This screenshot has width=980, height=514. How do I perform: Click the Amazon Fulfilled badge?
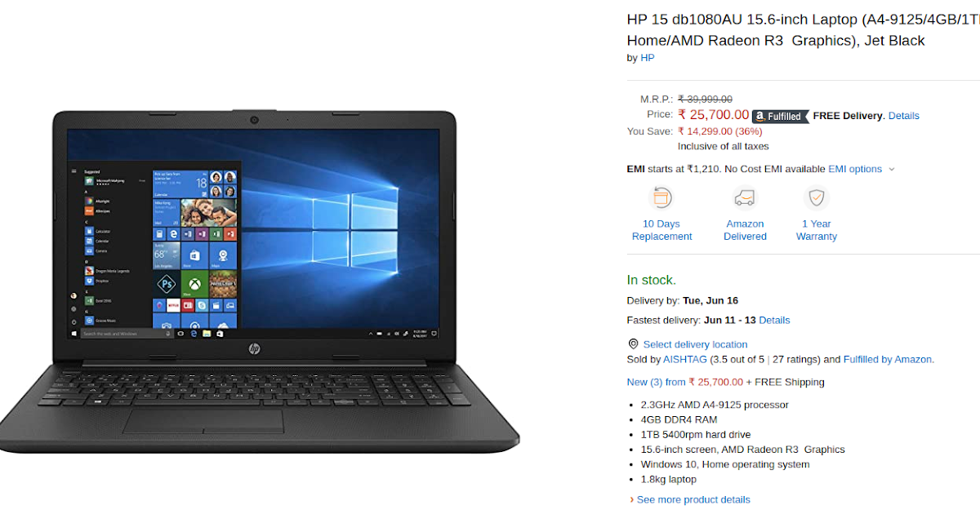[780, 116]
